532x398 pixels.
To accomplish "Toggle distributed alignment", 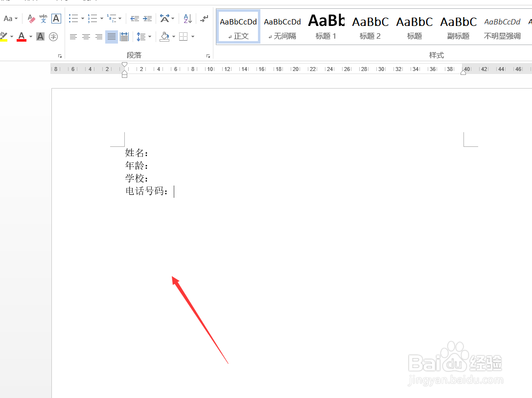I will point(124,37).
